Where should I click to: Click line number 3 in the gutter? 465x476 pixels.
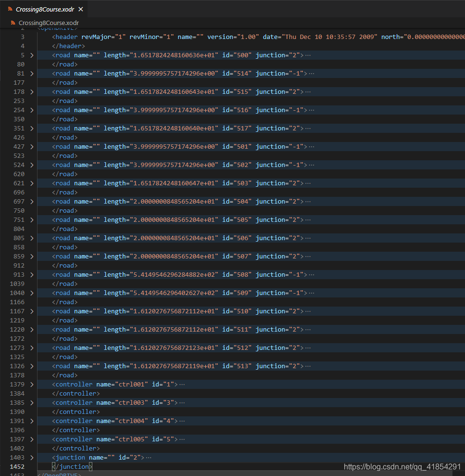(x=23, y=37)
